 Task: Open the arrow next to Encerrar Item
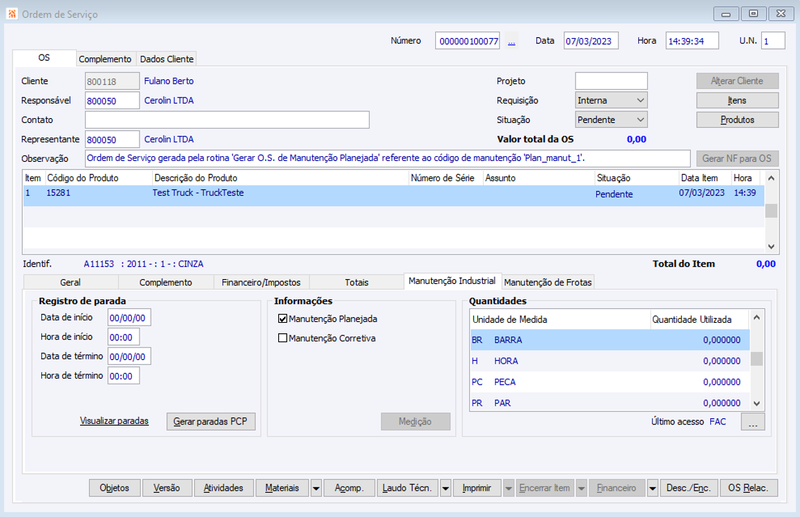pos(581,488)
